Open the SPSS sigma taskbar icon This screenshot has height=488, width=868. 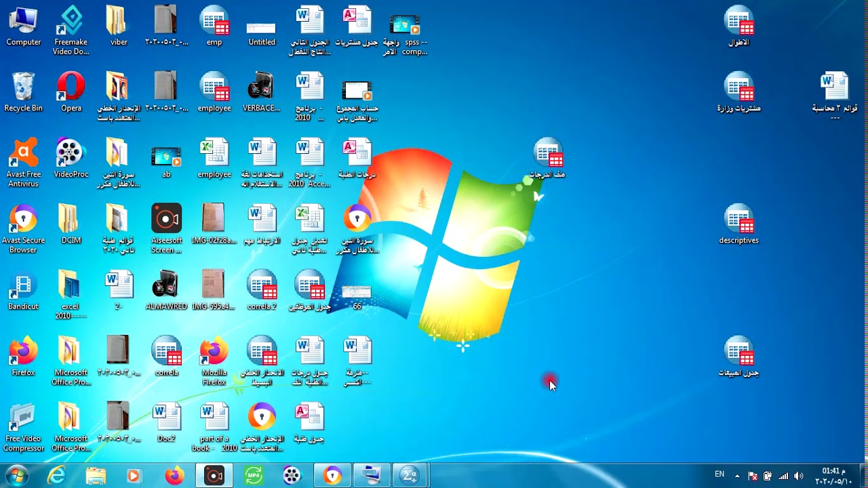click(x=410, y=476)
